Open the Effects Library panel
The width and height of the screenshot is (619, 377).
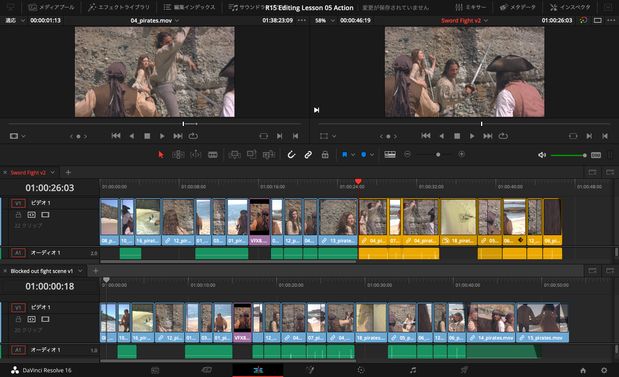119,7
